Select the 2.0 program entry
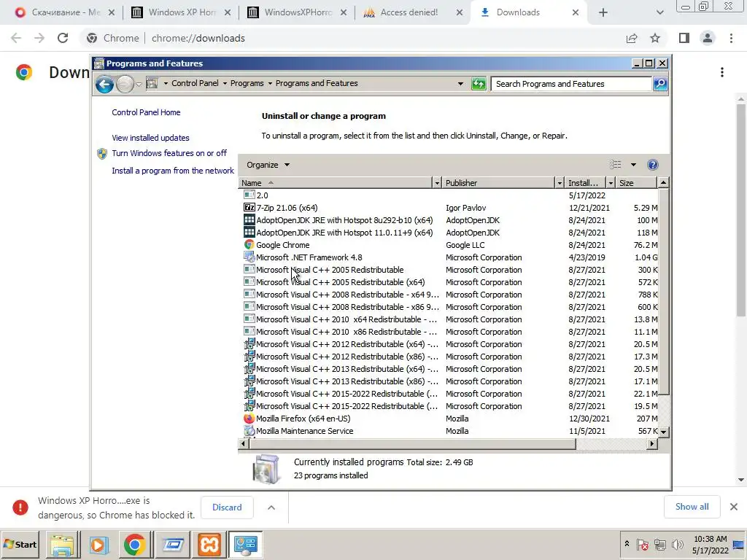The width and height of the screenshot is (747, 560). coord(448,195)
